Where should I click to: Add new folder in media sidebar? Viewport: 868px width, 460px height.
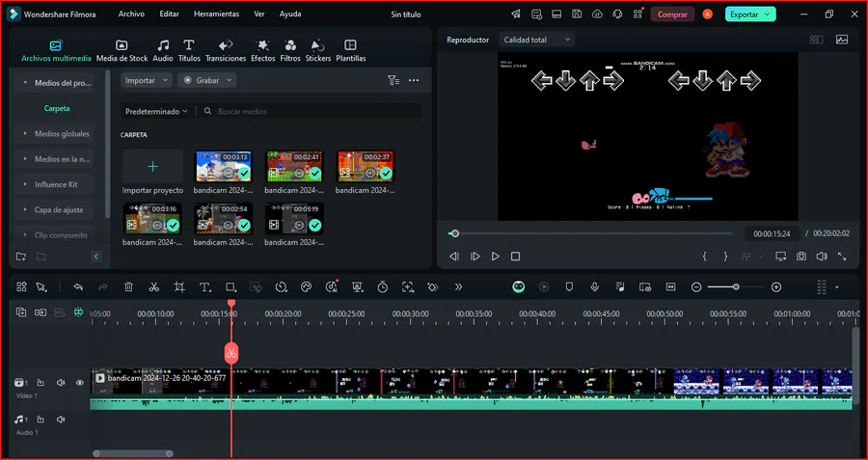click(21, 257)
